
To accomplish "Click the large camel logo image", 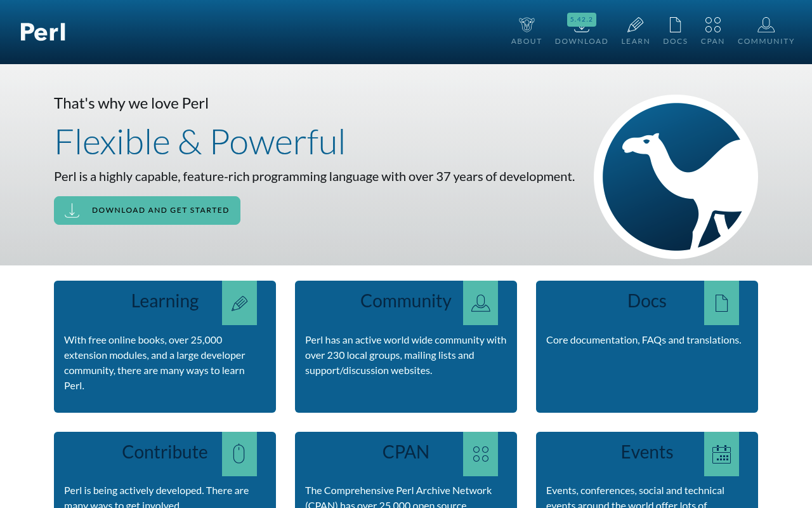I will pyautogui.click(x=676, y=177).
